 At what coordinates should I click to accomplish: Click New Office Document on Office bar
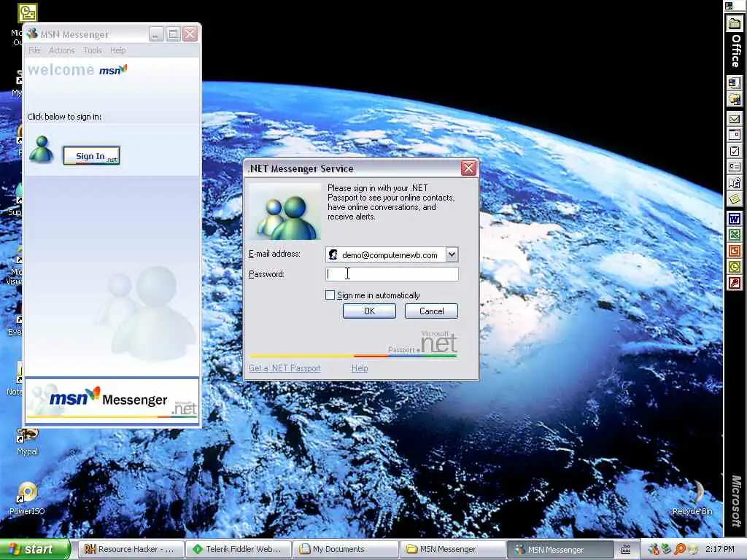point(734,83)
